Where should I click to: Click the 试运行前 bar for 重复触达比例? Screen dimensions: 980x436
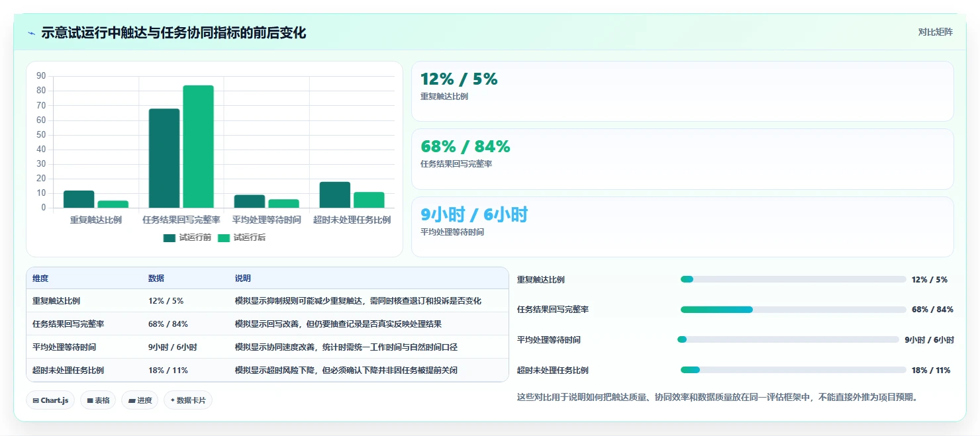79,199
